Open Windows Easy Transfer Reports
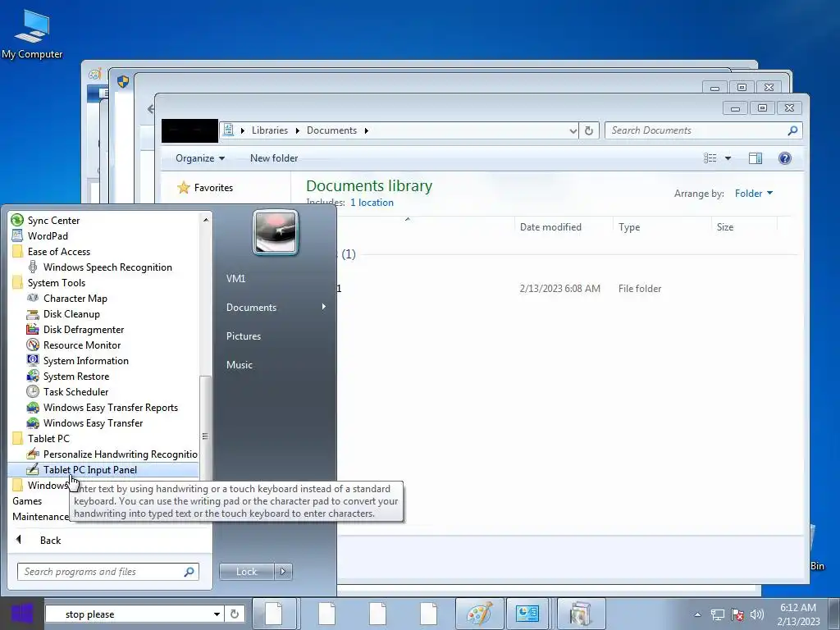The height and width of the screenshot is (630, 840). pos(111,407)
